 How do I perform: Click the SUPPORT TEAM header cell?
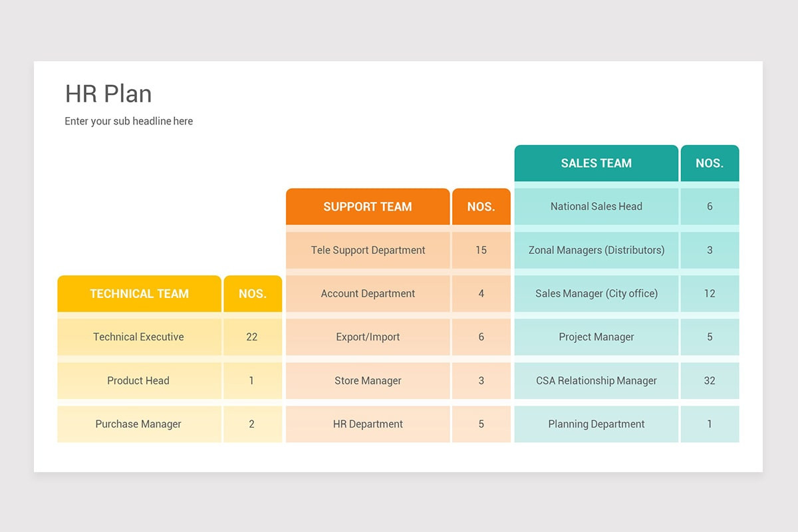(x=367, y=206)
